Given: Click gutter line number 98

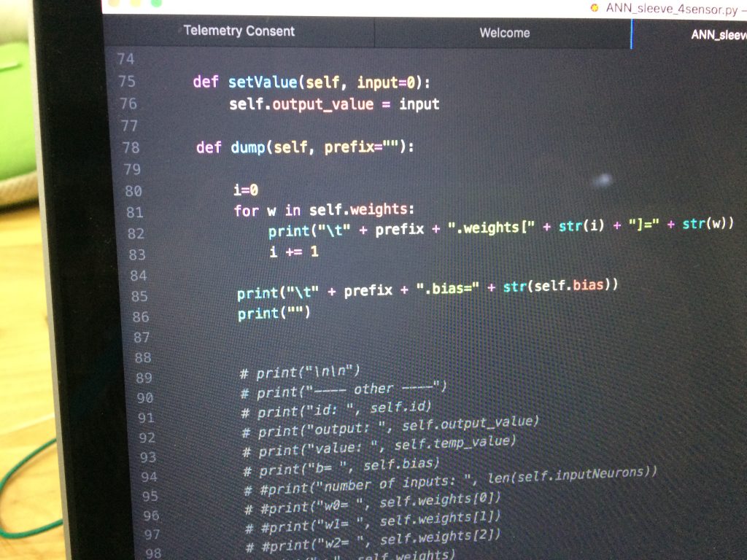Looking at the screenshot, I should 153,553.
